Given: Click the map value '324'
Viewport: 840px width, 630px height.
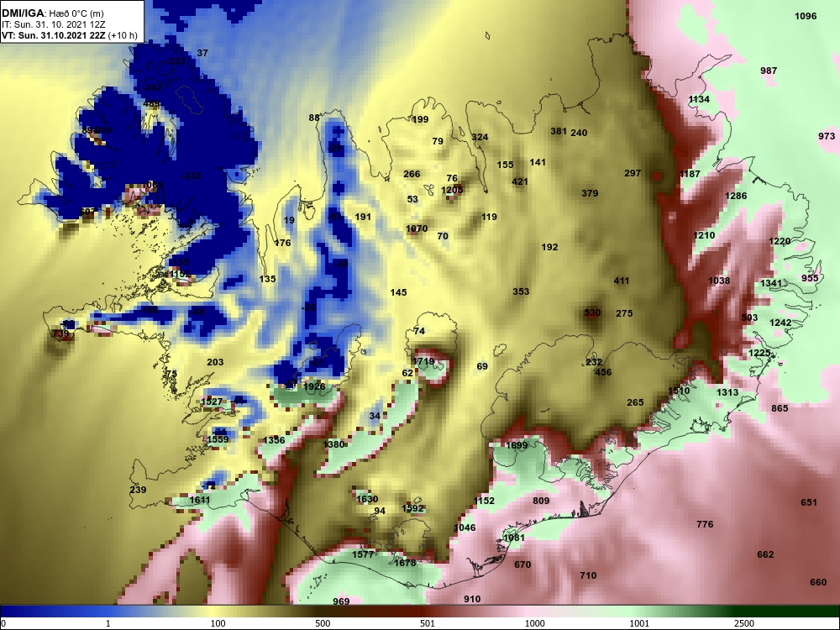Looking at the screenshot, I should pyautogui.click(x=480, y=137).
